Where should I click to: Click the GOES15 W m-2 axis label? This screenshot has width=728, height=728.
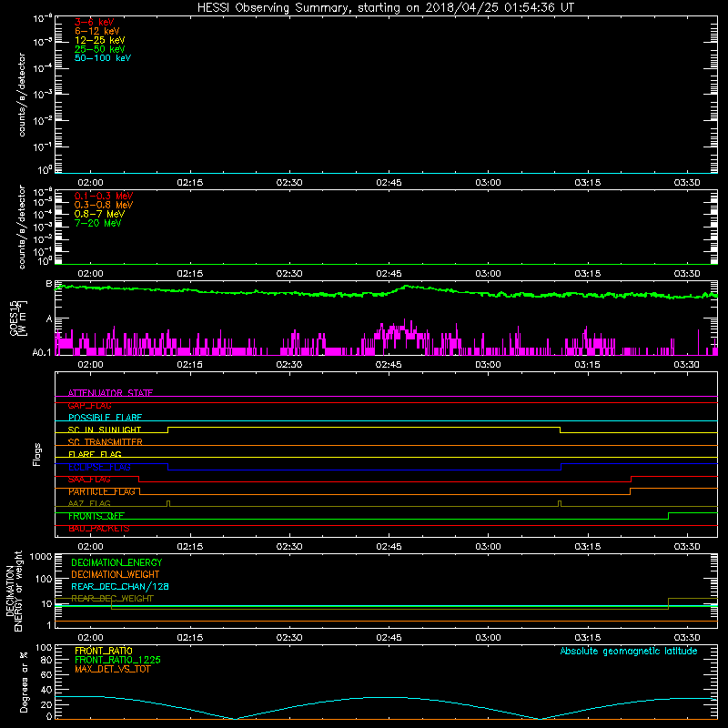(18, 318)
